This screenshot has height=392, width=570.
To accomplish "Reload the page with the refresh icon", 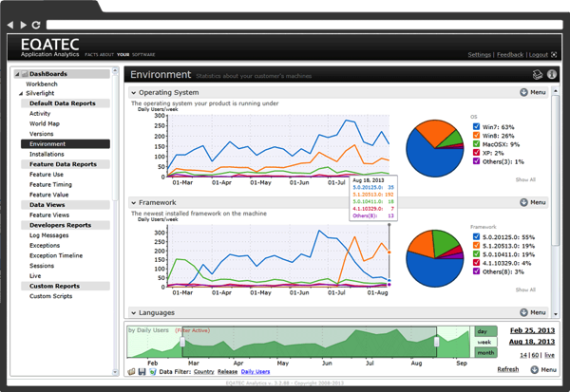I will point(36,25).
